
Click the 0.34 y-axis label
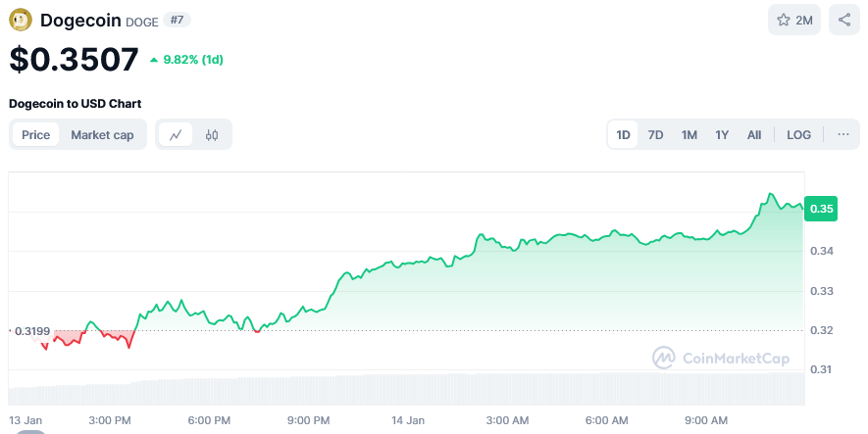coord(822,251)
